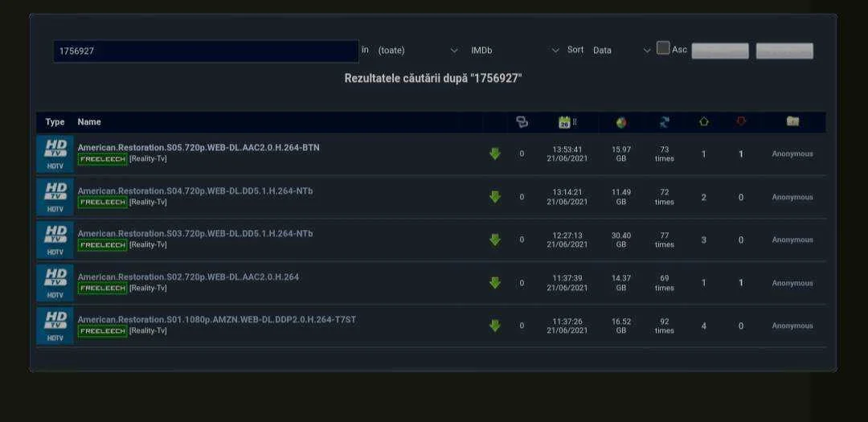
Task: Sort by the seeders up-arrow icon
Action: point(703,122)
